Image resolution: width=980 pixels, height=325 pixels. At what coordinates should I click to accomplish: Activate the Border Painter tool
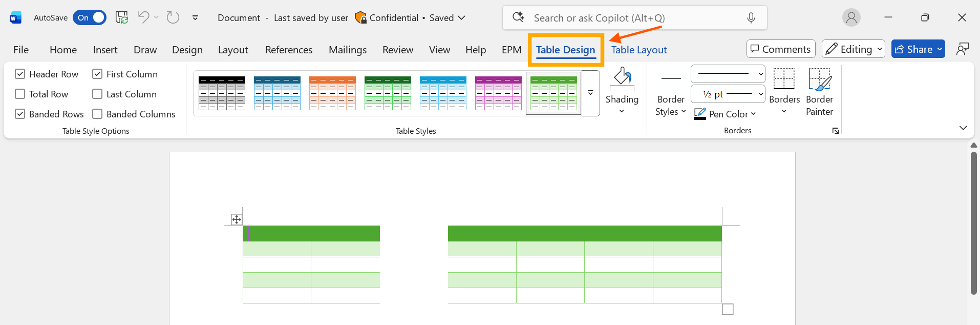(819, 91)
